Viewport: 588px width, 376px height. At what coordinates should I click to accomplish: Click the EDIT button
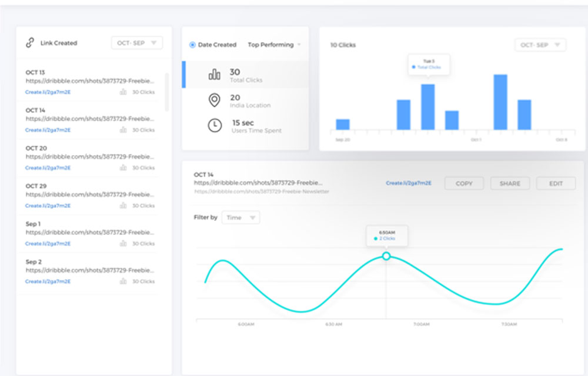coord(556,183)
